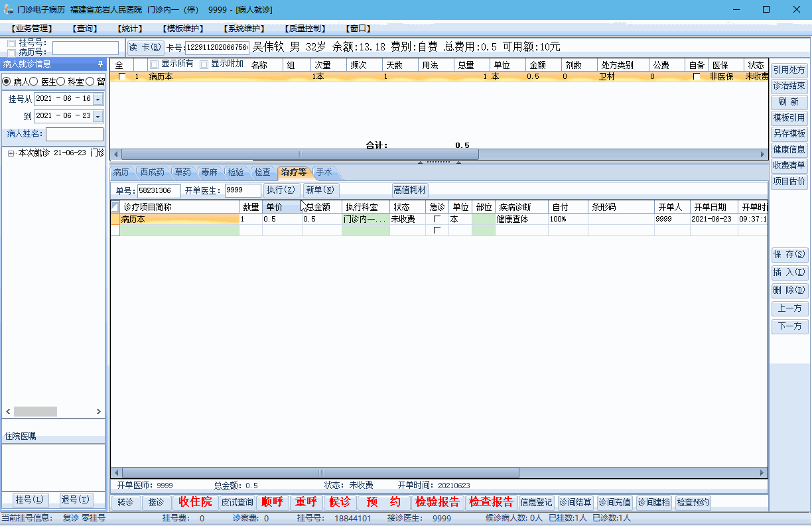Toggle 急诊 checkbox in 病历本 treatment row
The height and width of the screenshot is (526, 812).
point(437,219)
